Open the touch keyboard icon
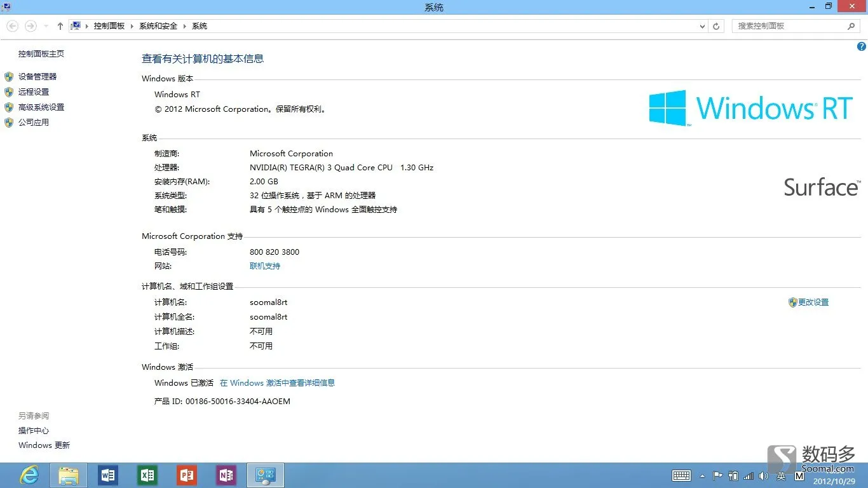Image resolution: width=868 pixels, height=488 pixels. (682, 475)
